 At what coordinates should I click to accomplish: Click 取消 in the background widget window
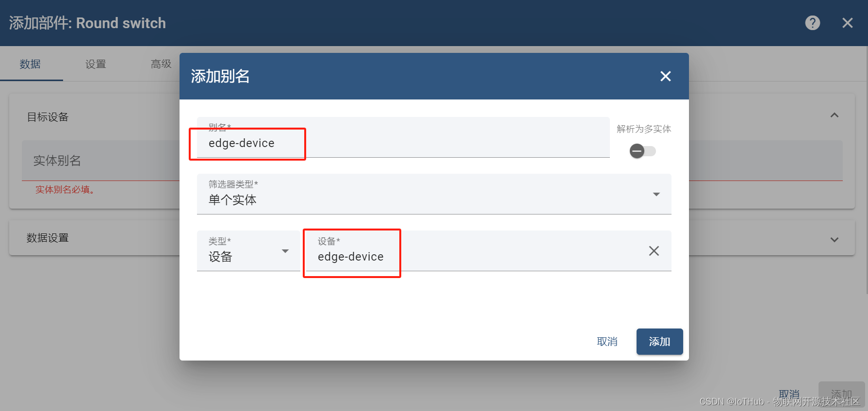tap(789, 394)
